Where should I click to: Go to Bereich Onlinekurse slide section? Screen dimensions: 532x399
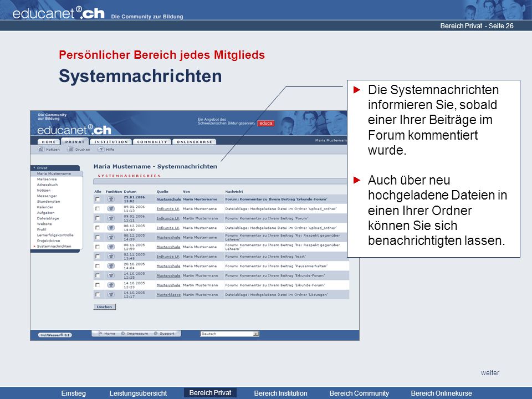(442, 393)
